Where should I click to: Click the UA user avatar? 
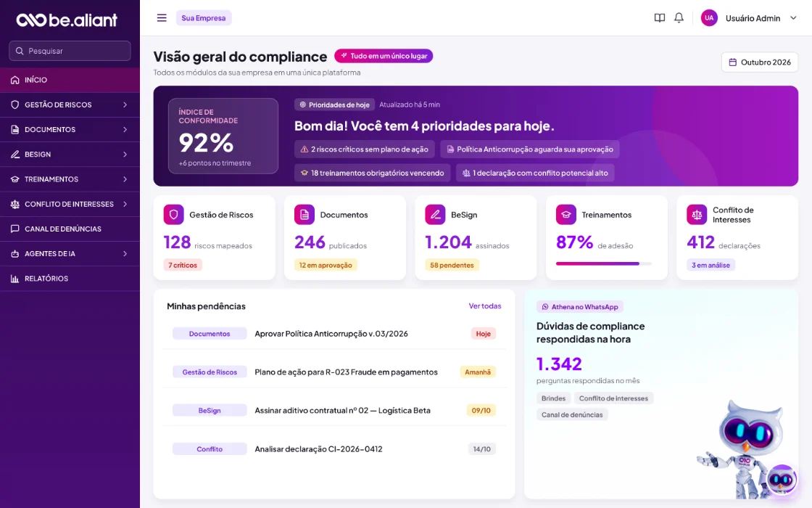click(709, 18)
